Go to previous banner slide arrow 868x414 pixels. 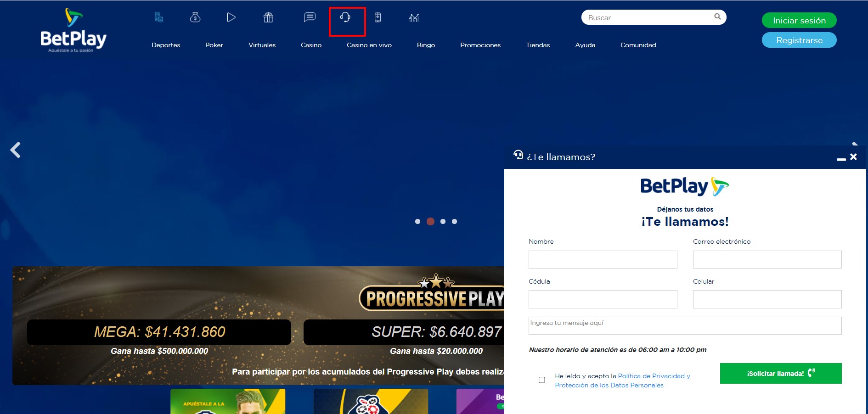[16, 150]
